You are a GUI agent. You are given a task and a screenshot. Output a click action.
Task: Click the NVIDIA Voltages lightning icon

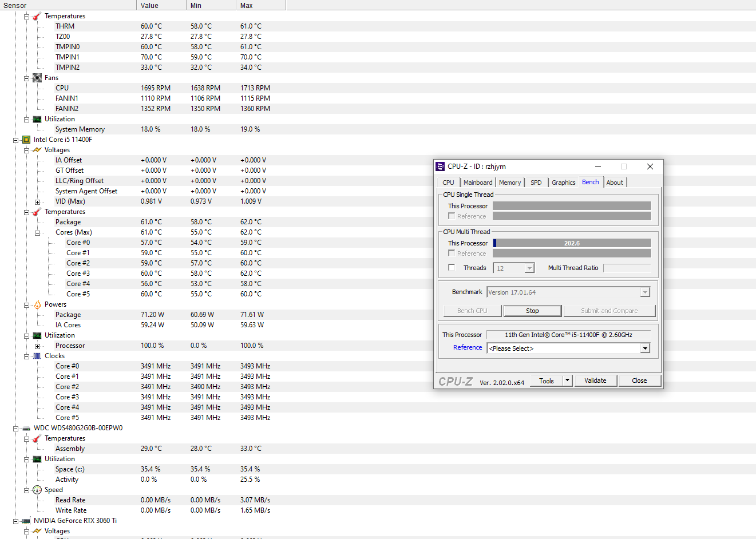tap(37, 531)
